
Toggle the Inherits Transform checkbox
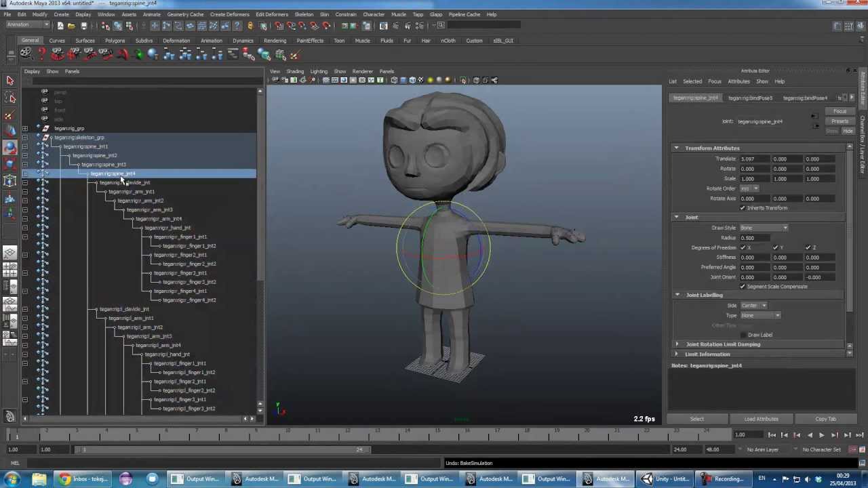[x=743, y=208]
